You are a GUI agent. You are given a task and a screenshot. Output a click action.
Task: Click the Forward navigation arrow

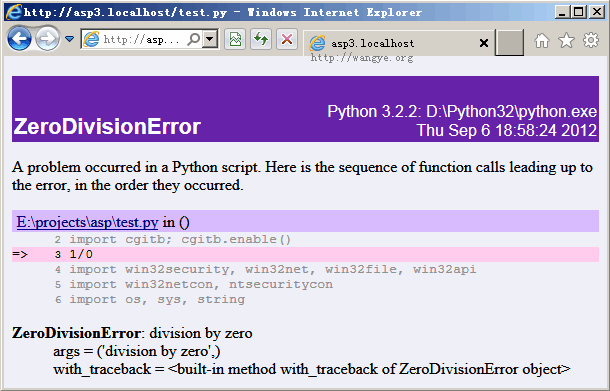pyautogui.click(x=47, y=39)
